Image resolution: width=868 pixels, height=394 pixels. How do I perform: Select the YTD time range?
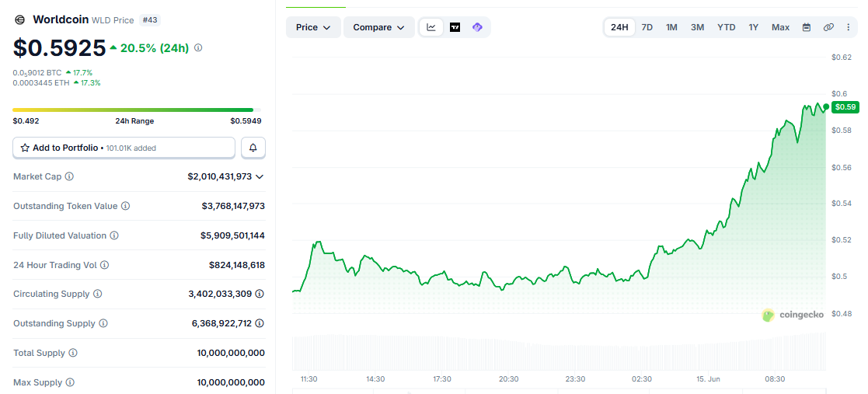point(727,27)
